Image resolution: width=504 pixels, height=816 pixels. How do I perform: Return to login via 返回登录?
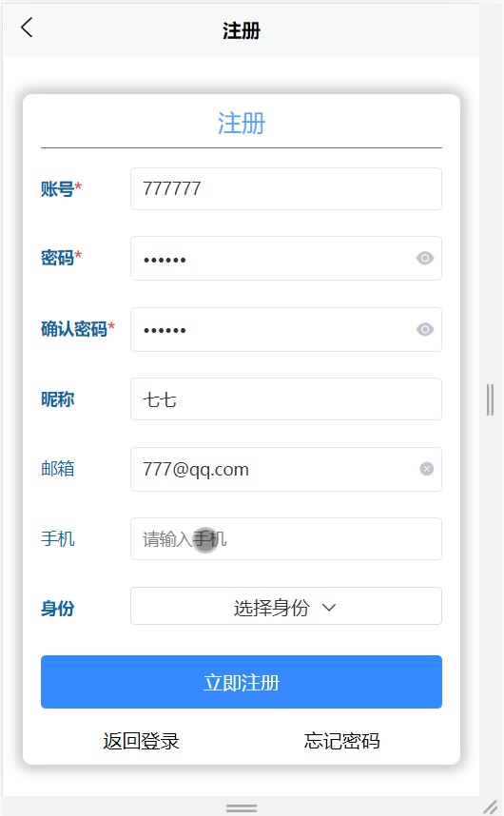(x=141, y=741)
